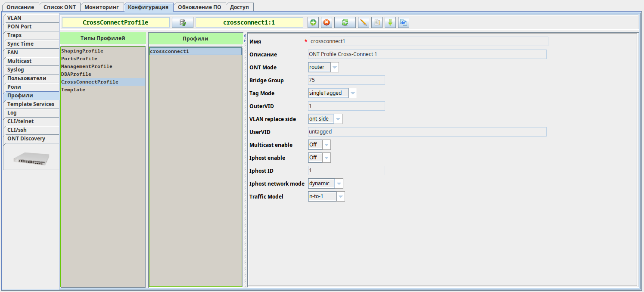Click the blue documents replace icon
The height and width of the screenshot is (292, 644).
404,22
